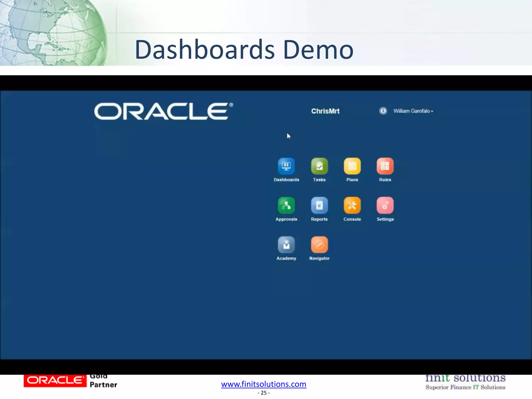The height and width of the screenshot is (399, 532).
Task: Open the Rules icon
Action: coord(385,166)
